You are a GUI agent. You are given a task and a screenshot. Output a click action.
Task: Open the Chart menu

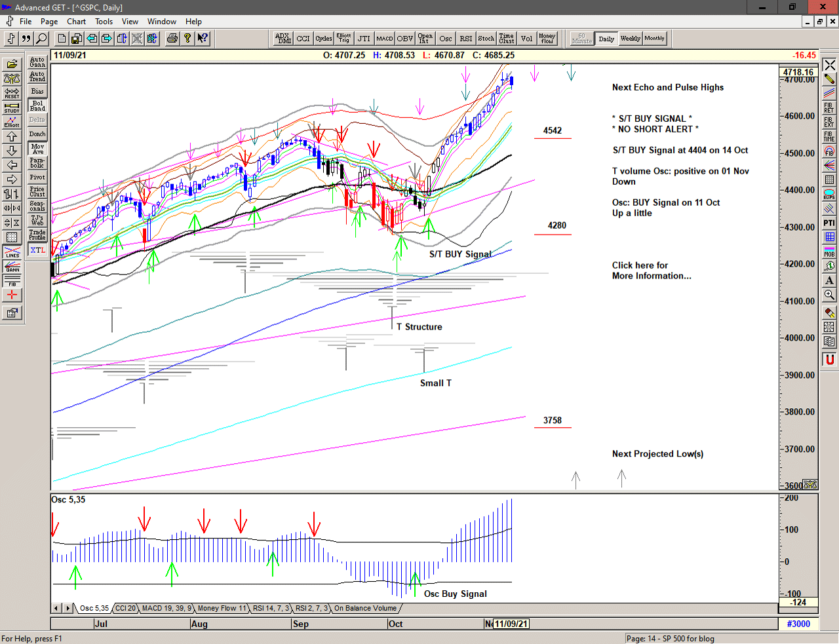[x=76, y=22]
